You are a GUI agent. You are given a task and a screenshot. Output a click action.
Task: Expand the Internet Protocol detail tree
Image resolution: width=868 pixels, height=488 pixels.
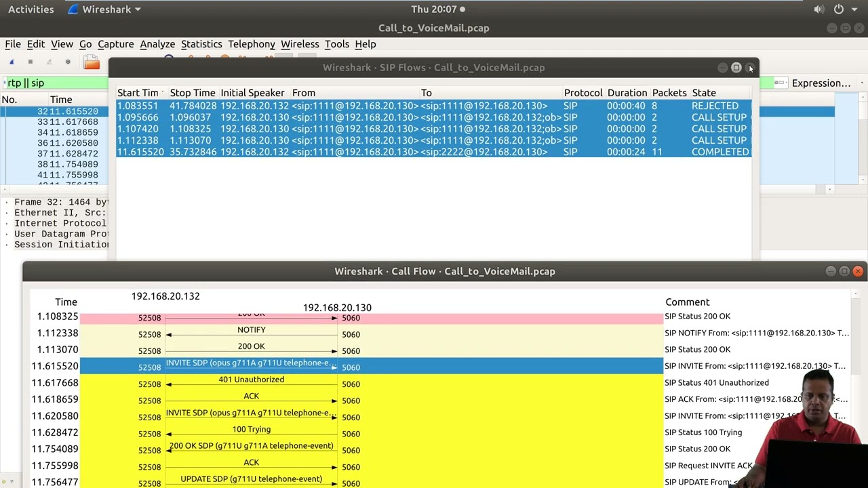(7, 224)
